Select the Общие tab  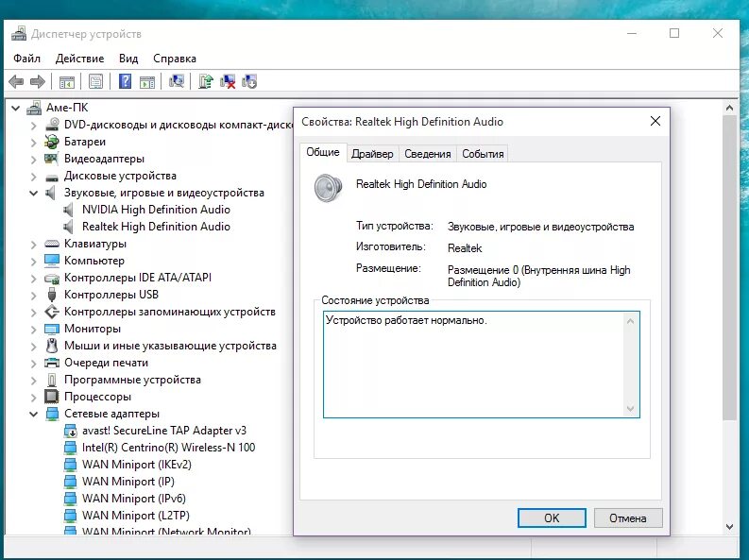click(323, 152)
